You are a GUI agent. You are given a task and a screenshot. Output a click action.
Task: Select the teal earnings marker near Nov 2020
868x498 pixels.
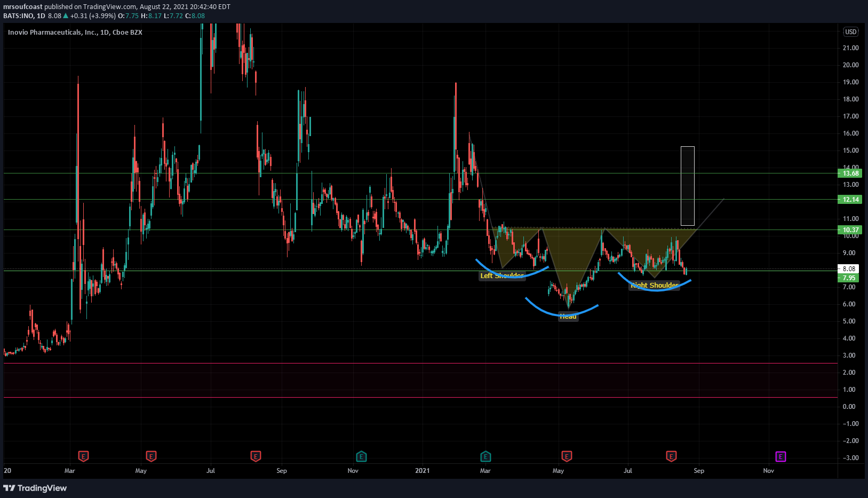(x=361, y=456)
